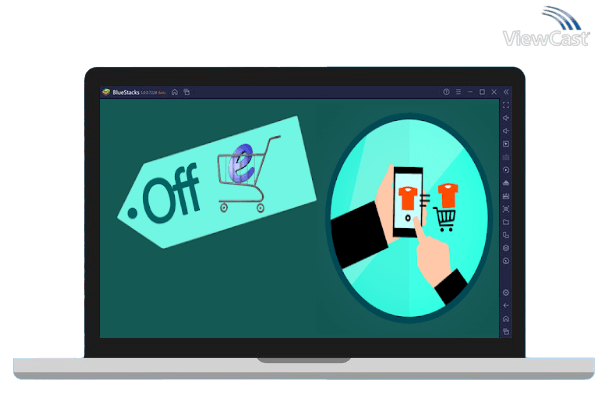Open the help question mark icon
The height and width of the screenshot is (414, 602).
446,92
